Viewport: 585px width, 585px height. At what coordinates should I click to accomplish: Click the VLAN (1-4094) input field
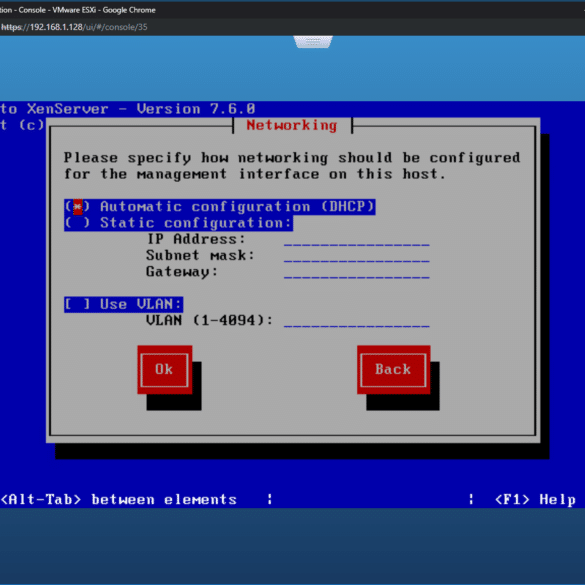coord(357,321)
